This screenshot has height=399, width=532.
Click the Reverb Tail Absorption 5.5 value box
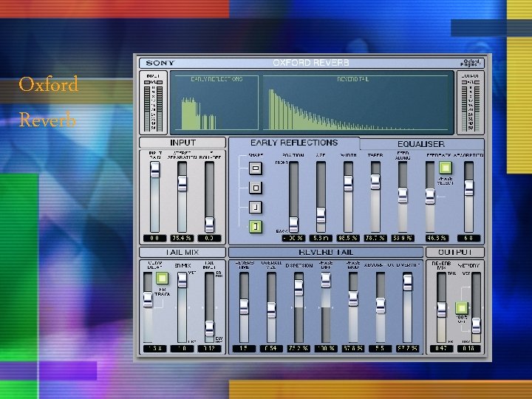point(381,349)
